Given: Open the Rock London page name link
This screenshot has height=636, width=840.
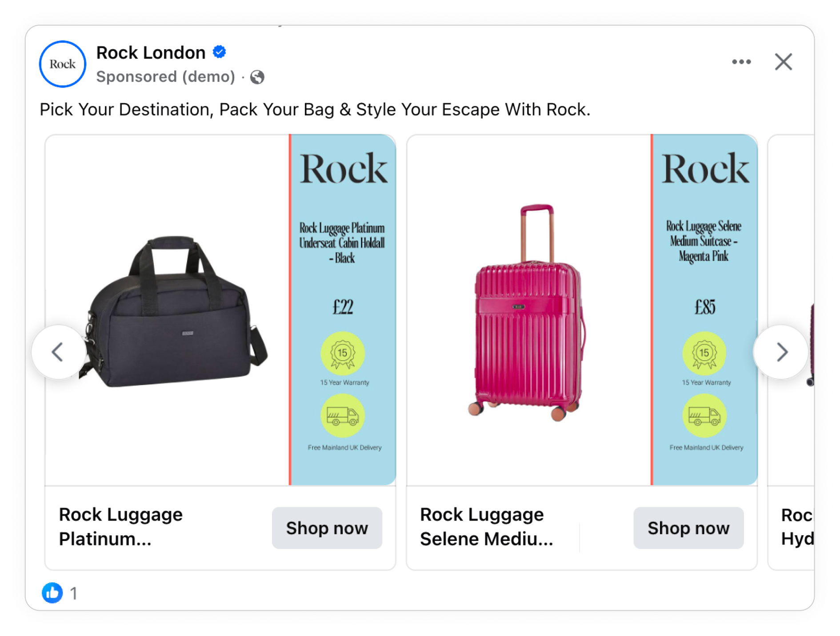Looking at the screenshot, I should point(151,53).
